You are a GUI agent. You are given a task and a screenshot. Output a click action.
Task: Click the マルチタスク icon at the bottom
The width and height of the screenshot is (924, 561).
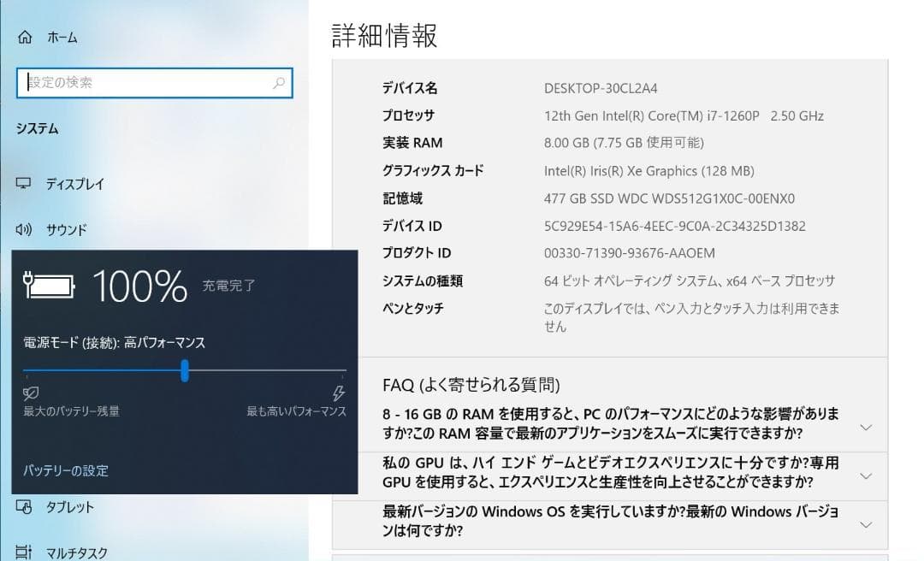coord(22,552)
